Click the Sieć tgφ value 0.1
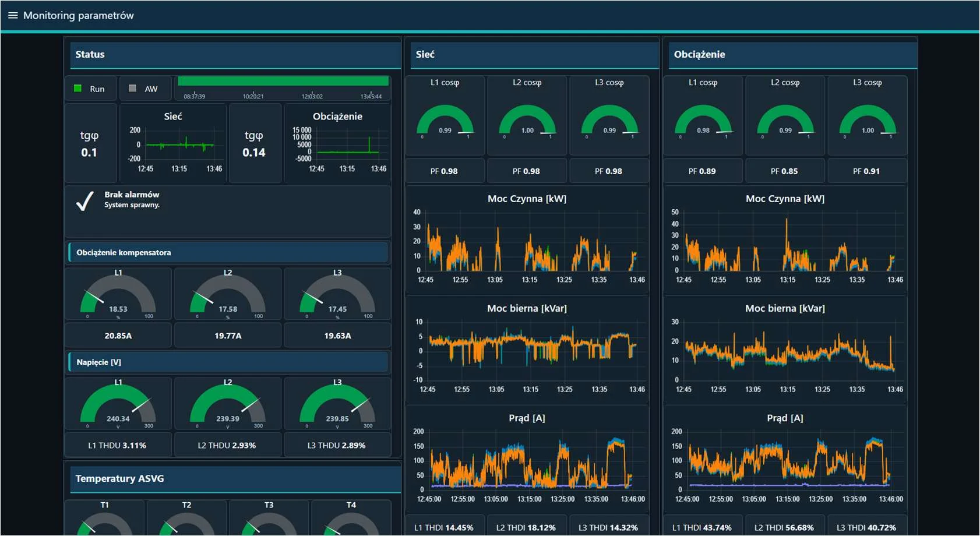 coord(89,153)
